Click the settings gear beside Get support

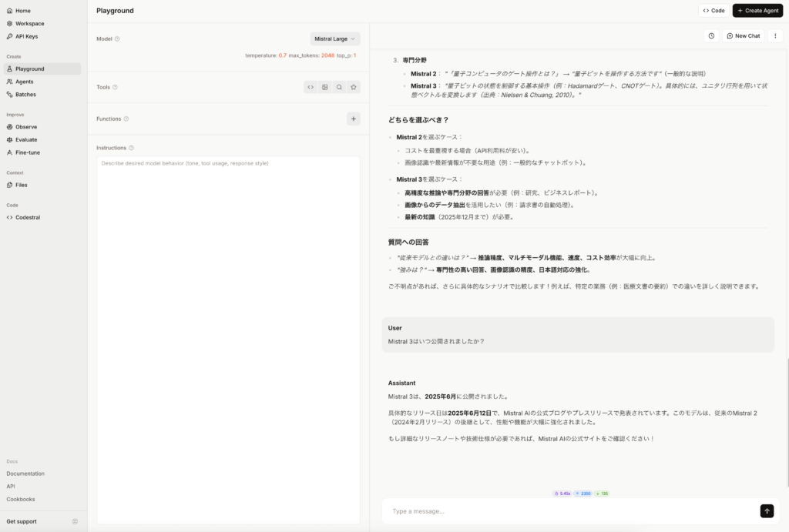click(x=75, y=521)
